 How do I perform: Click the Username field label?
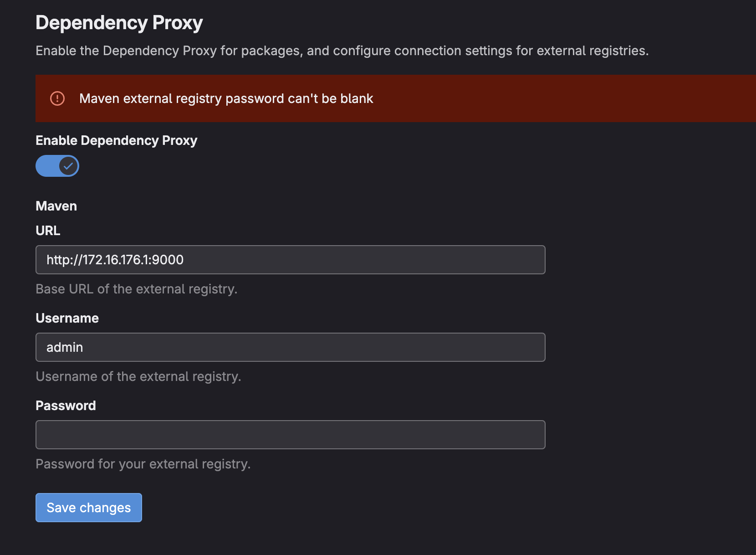pyautogui.click(x=67, y=318)
